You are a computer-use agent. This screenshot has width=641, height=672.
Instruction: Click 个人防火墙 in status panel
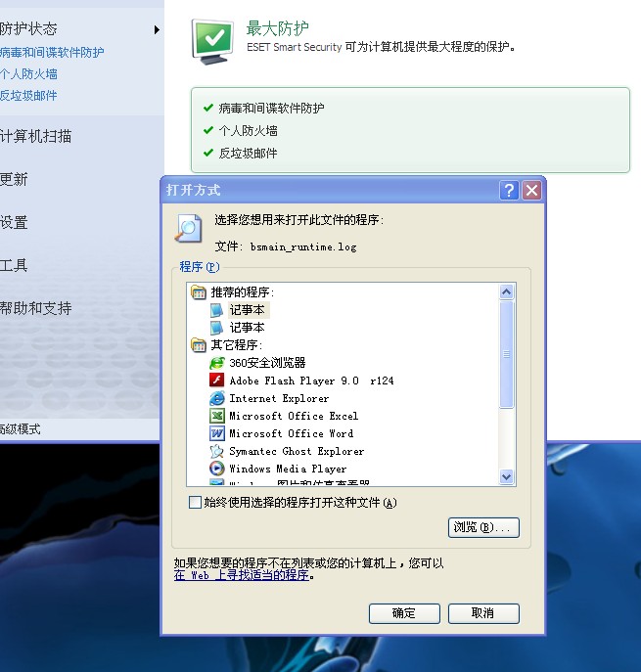(248, 130)
